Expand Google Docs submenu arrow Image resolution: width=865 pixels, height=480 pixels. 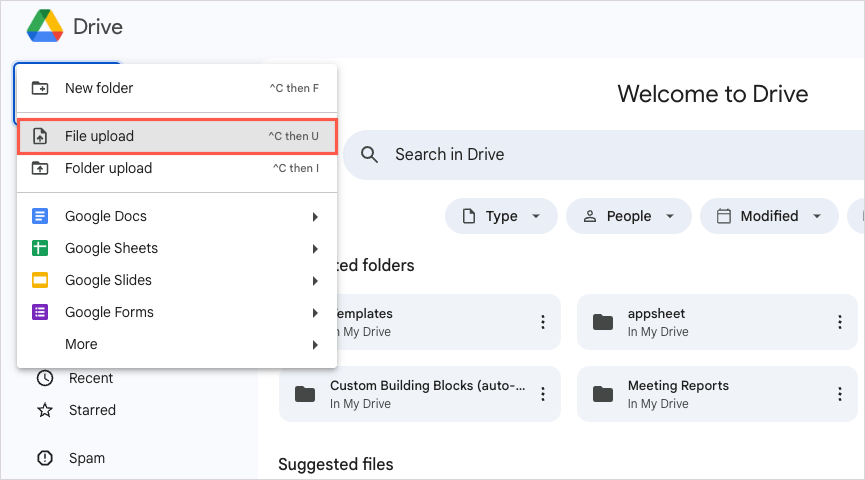pos(315,217)
